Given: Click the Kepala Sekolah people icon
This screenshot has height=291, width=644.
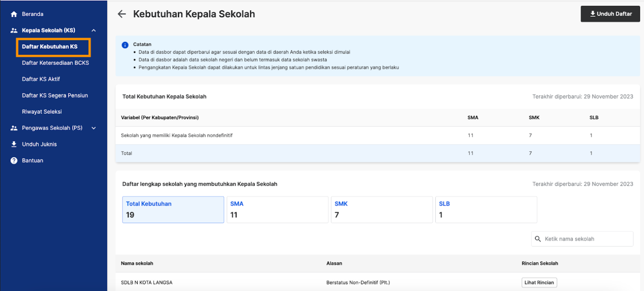Looking at the screenshot, I should [14, 30].
